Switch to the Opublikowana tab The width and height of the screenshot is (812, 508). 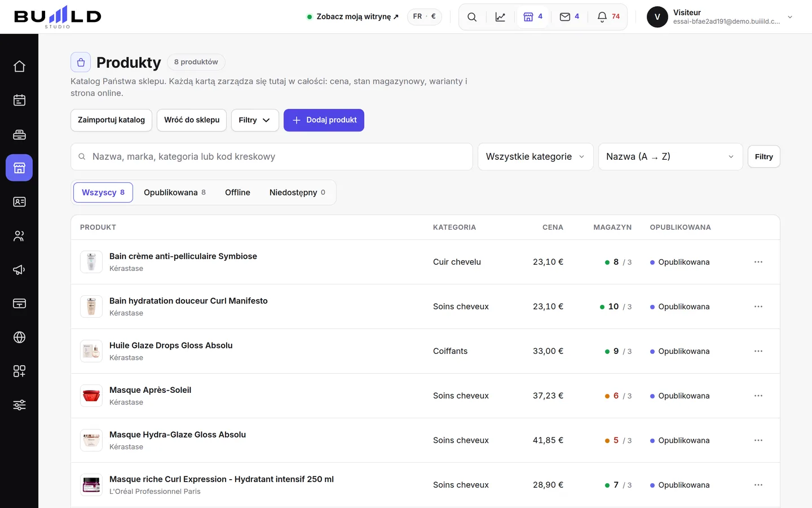(175, 192)
